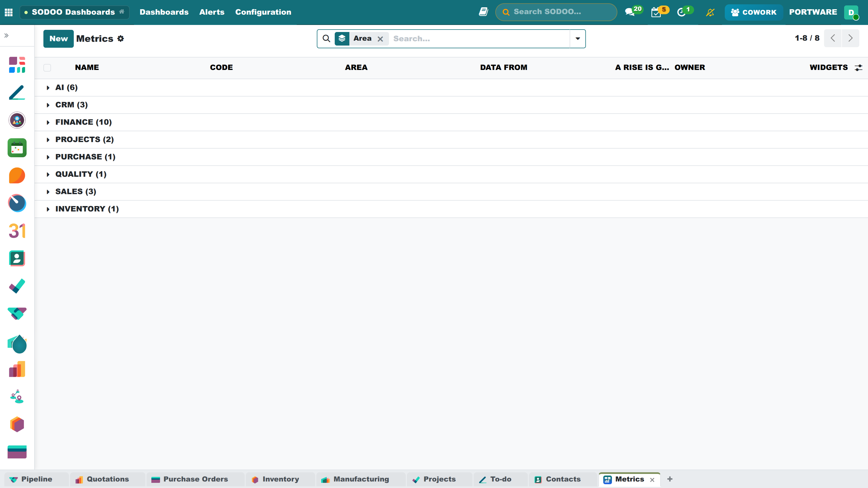Click the COWORK button
This screenshot has height=488, width=868.
(754, 12)
